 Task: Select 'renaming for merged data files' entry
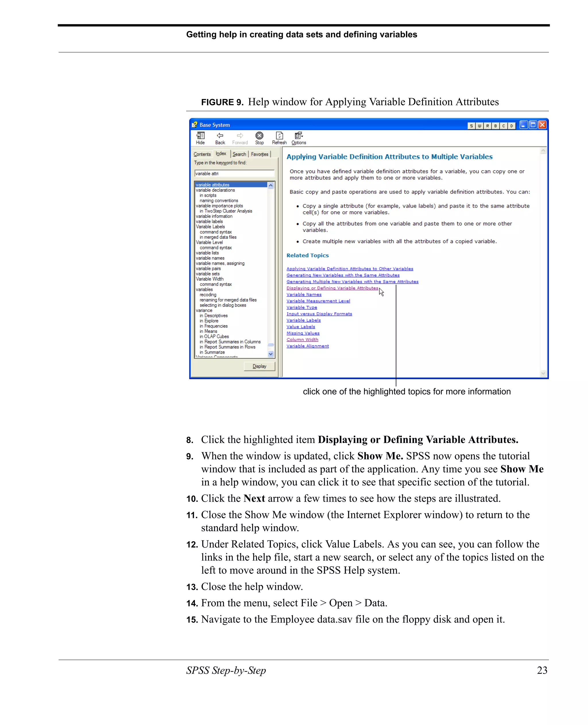click(x=228, y=300)
